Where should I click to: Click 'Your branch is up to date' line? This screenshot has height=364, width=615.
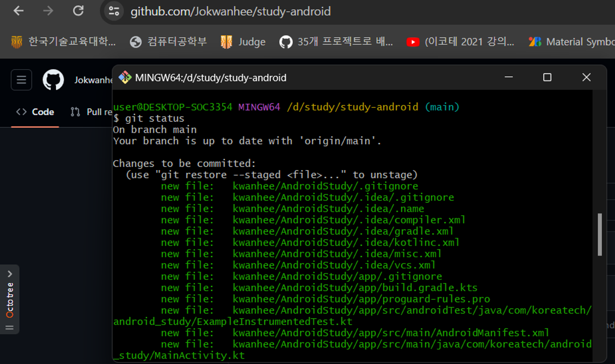click(247, 141)
